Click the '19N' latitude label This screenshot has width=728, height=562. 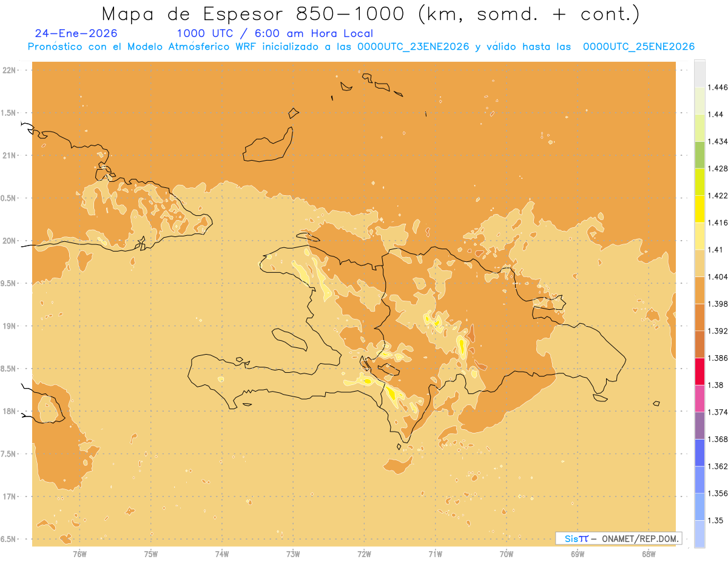coord(9,326)
